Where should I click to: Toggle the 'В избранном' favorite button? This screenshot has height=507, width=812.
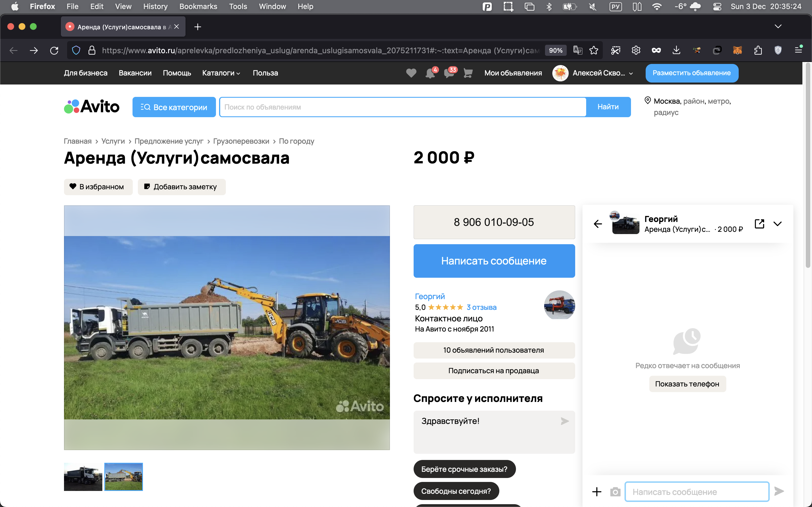click(98, 187)
